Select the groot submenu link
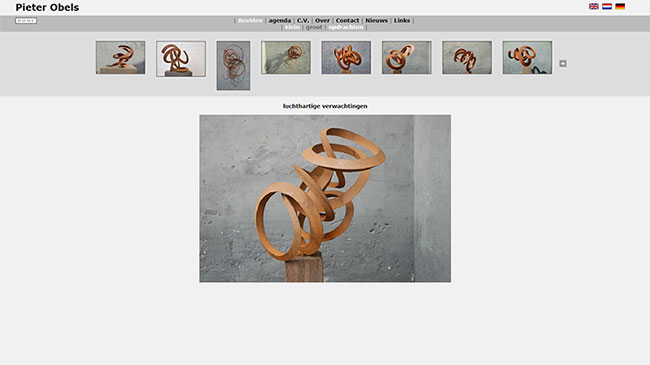The width and height of the screenshot is (650, 365). (x=314, y=27)
